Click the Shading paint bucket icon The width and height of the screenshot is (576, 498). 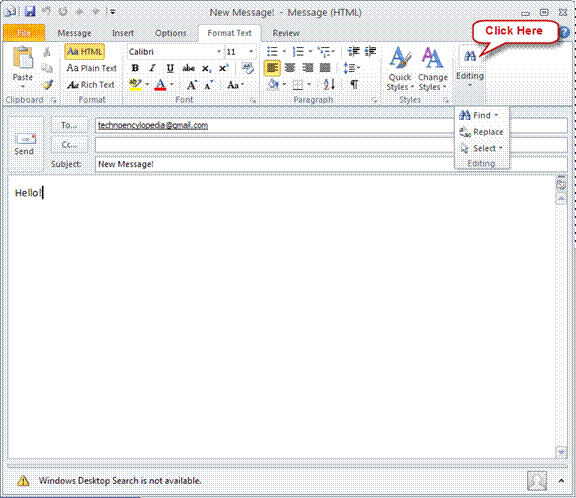pyautogui.click(x=273, y=85)
